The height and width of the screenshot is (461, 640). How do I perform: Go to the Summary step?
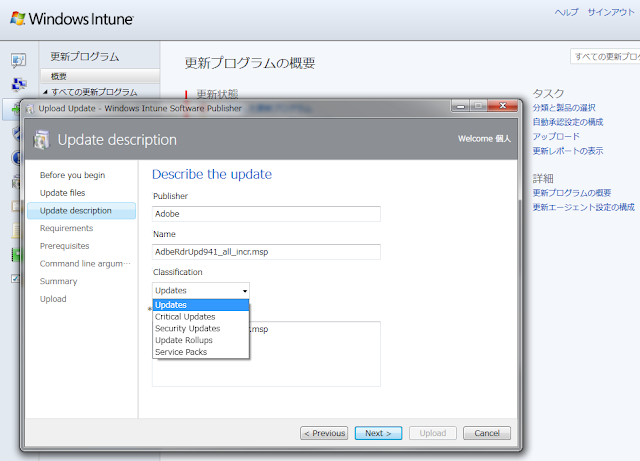coord(58,281)
